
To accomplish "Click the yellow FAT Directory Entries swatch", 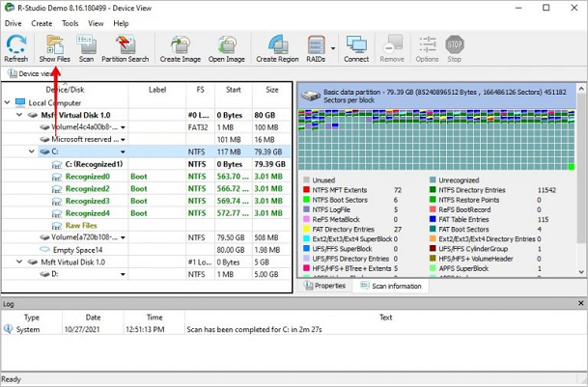I will [x=306, y=229].
